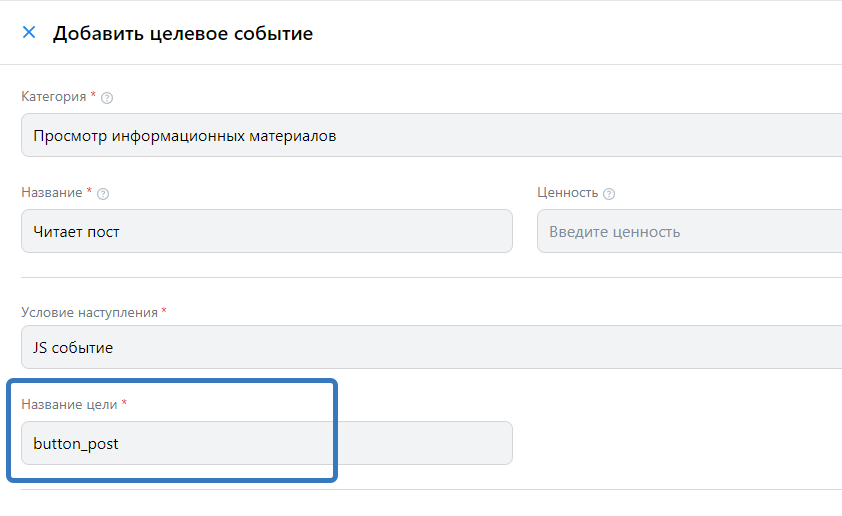842x516 pixels.
Task: Click the Введите ценность input field
Action: [x=688, y=231]
